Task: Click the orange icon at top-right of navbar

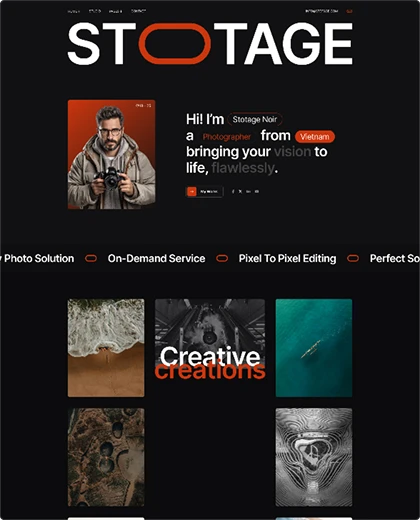Action: pos(349,11)
